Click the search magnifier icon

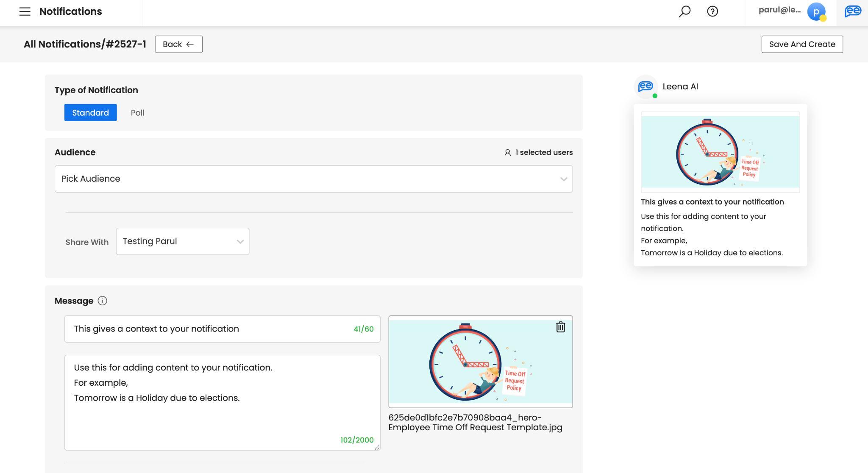(684, 11)
